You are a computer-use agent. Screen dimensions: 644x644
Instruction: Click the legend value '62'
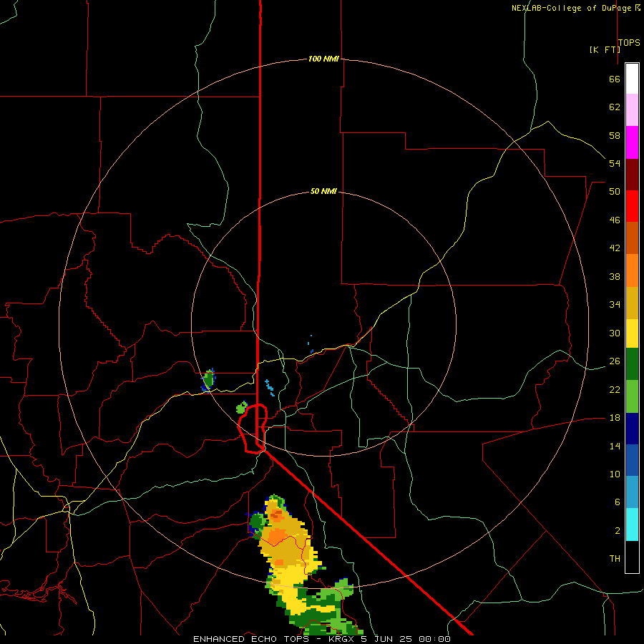(x=615, y=107)
